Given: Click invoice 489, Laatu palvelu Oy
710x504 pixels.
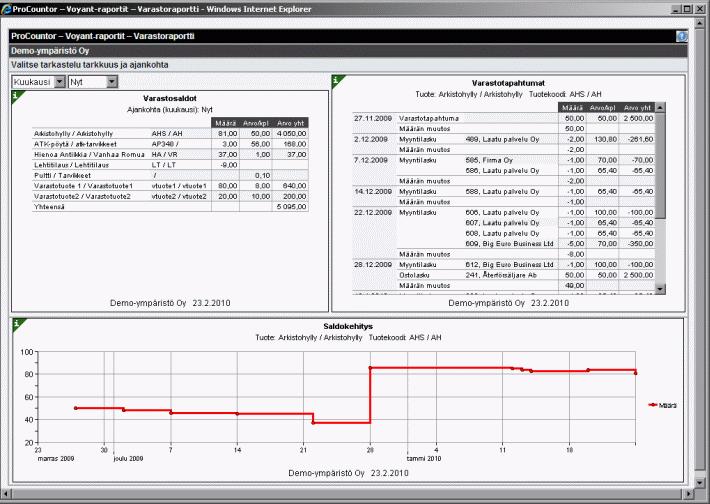Looking at the screenshot, I should (502, 139).
